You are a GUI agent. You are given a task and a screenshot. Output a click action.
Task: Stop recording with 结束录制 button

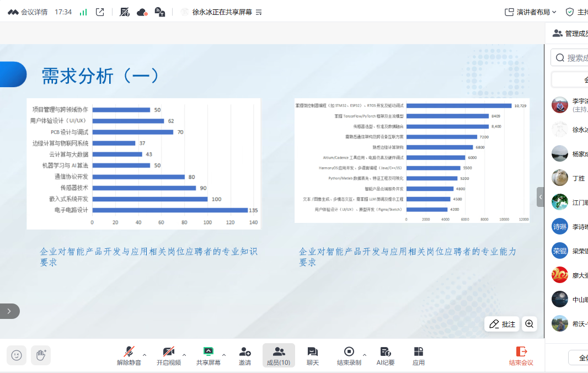(349, 355)
